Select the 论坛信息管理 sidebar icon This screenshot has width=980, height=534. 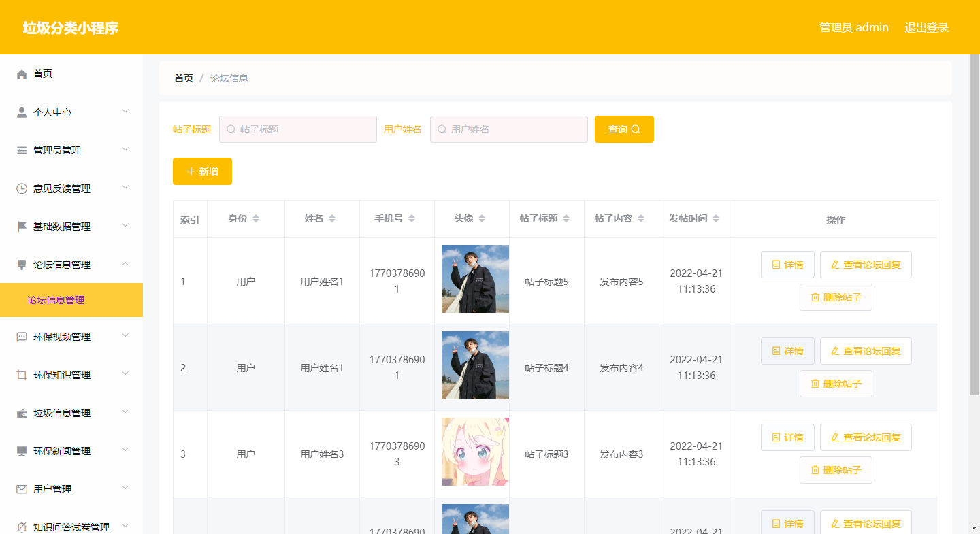[21, 264]
